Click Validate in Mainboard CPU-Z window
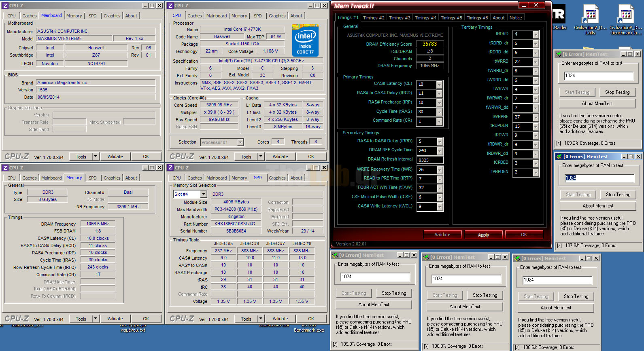The image size is (644, 351). (x=115, y=157)
